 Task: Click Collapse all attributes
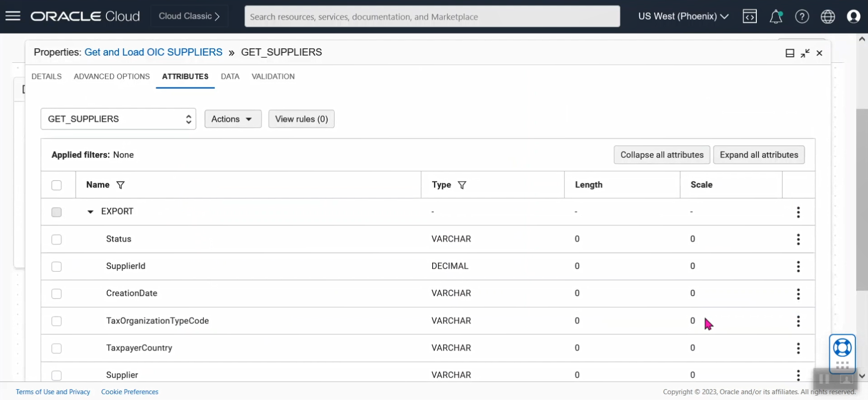[x=662, y=155]
